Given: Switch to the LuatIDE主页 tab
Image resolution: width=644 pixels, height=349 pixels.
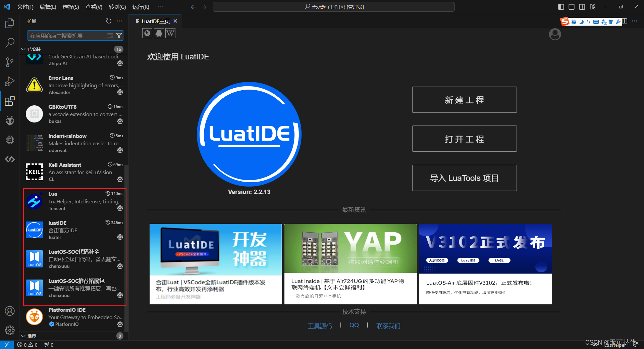Looking at the screenshot, I should [x=155, y=21].
